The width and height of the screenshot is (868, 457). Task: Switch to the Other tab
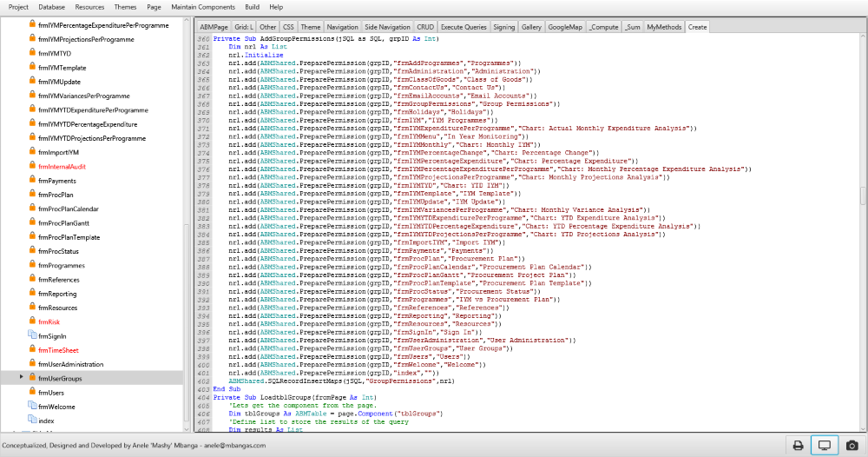[x=268, y=27]
